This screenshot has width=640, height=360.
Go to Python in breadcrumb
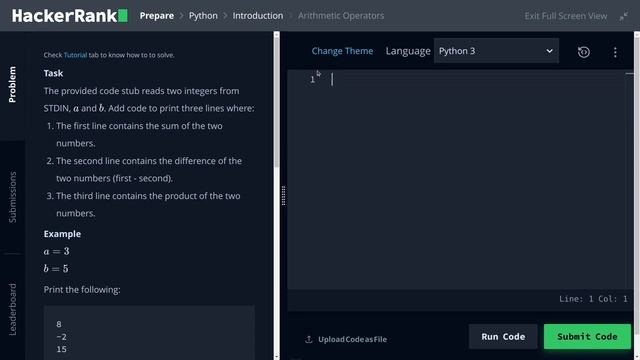click(203, 16)
